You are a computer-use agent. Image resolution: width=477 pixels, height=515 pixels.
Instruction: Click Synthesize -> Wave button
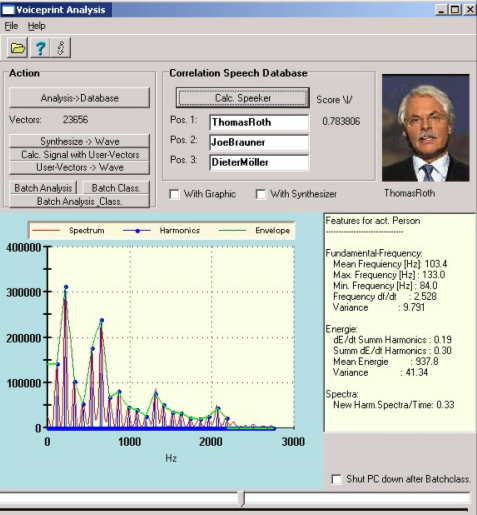point(79,141)
